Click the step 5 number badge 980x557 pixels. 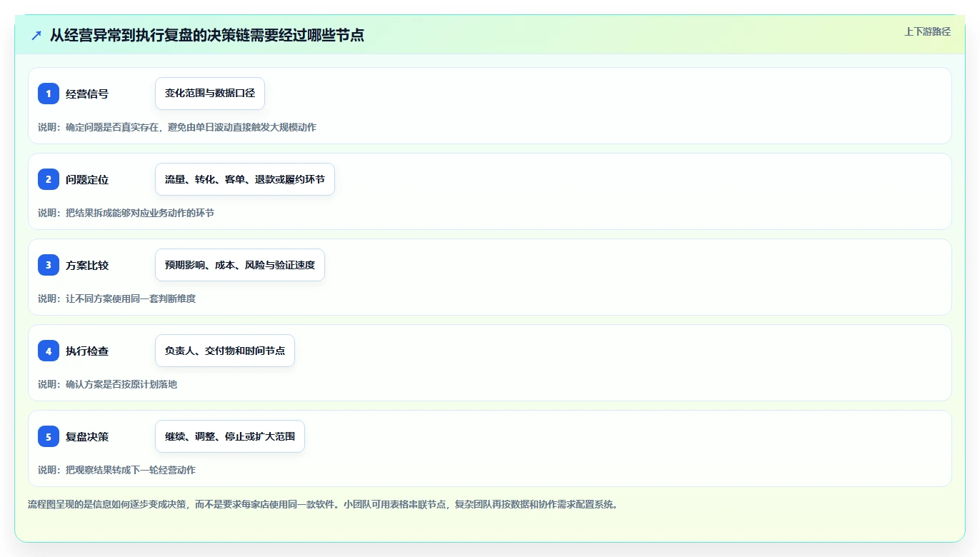[49, 436]
